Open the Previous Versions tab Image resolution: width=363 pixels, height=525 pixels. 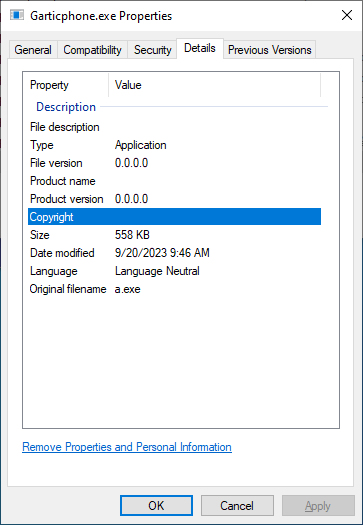270,50
